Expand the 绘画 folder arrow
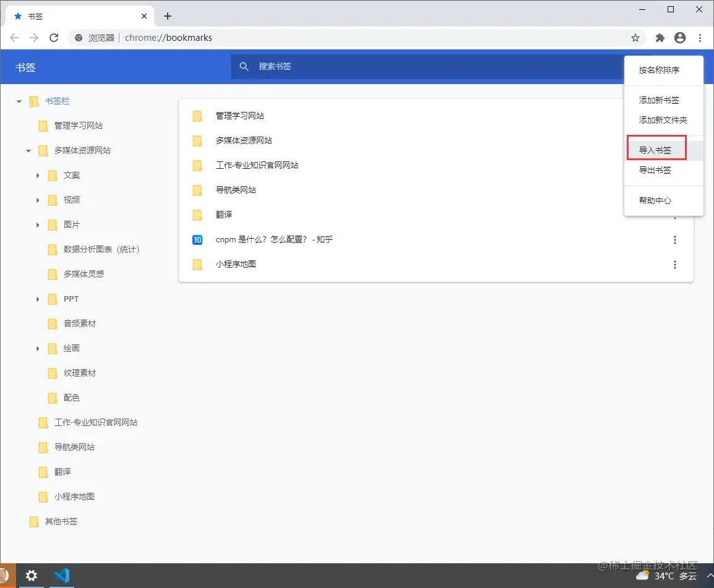Viewport: 714px width, 588px height. pyautogui.click(x=38, y=349)
